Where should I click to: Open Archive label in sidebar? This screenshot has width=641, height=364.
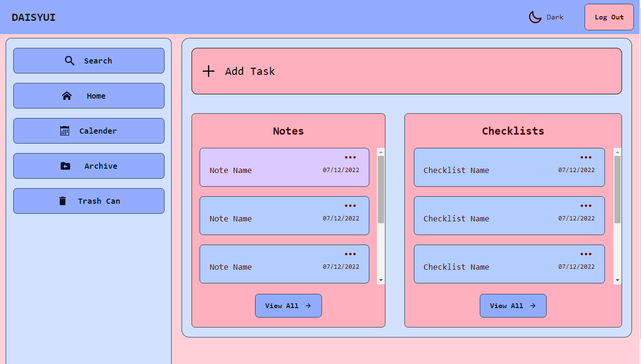[101, 166]
